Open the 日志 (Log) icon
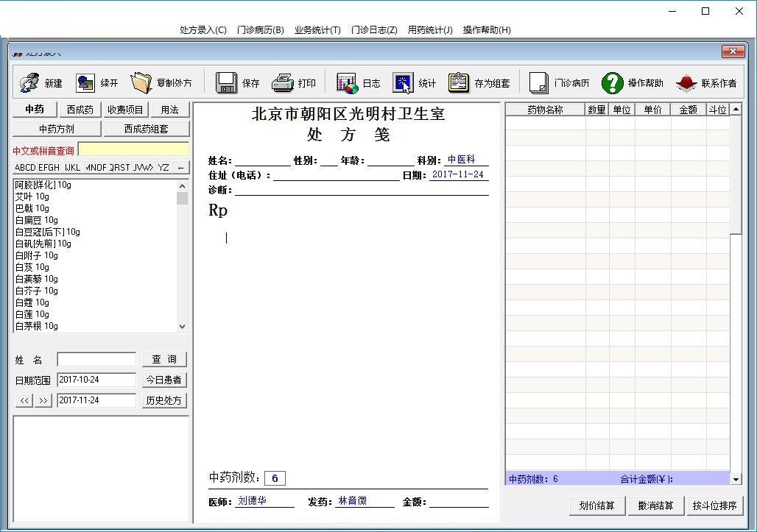This screenshot has height=532, width=757. [347, 83]
